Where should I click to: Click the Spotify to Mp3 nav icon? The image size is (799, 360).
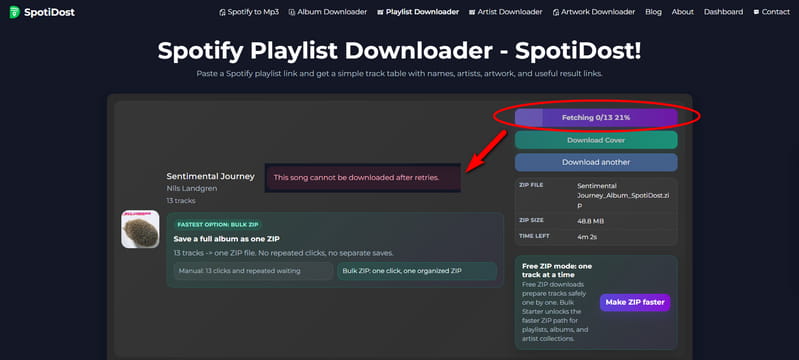pyautogui.click(x=222, y=12)
